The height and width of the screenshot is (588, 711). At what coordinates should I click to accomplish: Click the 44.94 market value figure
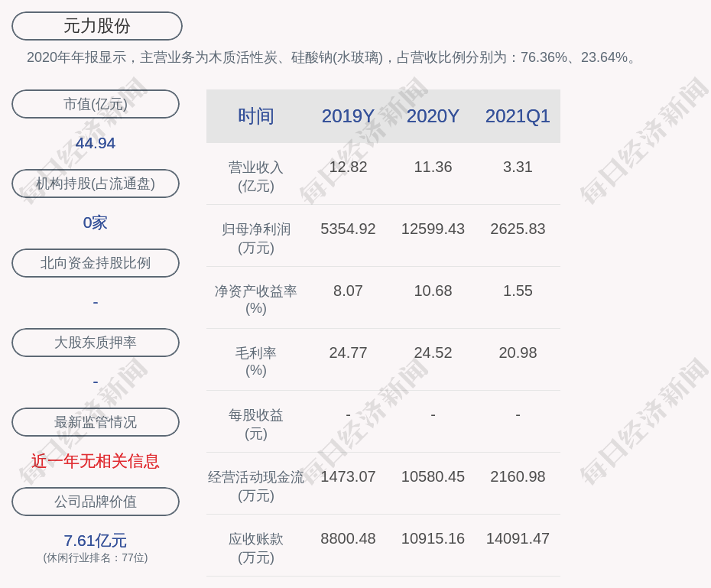[x=96, y=143]
